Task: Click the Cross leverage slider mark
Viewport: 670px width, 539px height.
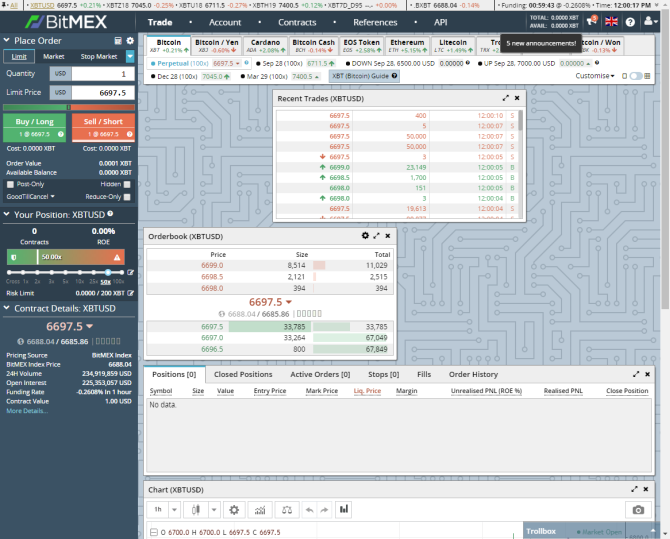Action: 9,272
